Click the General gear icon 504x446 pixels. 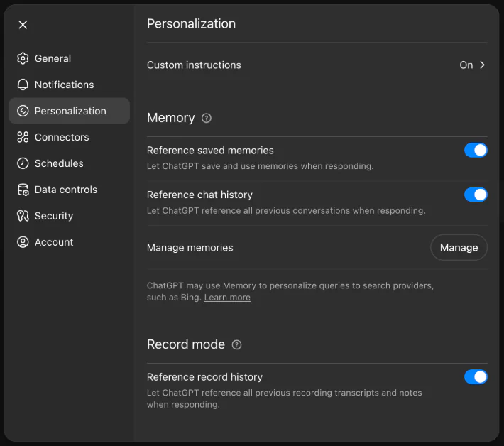coord(23,58)
